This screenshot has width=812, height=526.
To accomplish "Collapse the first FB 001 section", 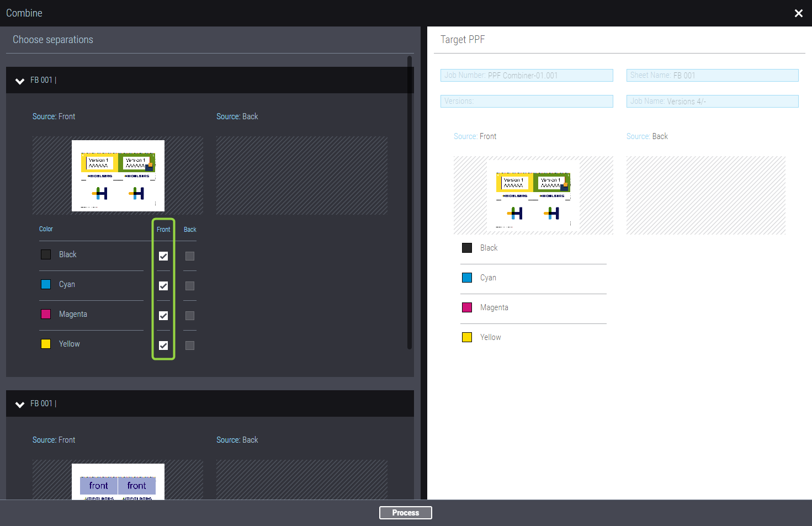I will click(20, 81).
